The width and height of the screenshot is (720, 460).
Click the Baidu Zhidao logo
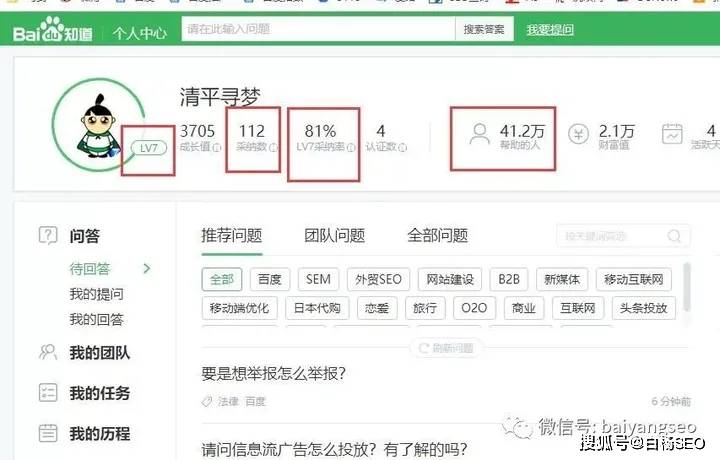point(52,30)
